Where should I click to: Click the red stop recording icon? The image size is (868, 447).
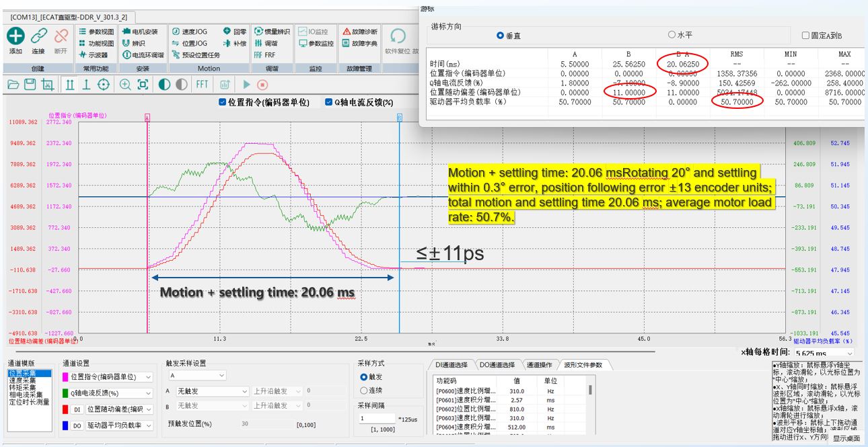262,84
